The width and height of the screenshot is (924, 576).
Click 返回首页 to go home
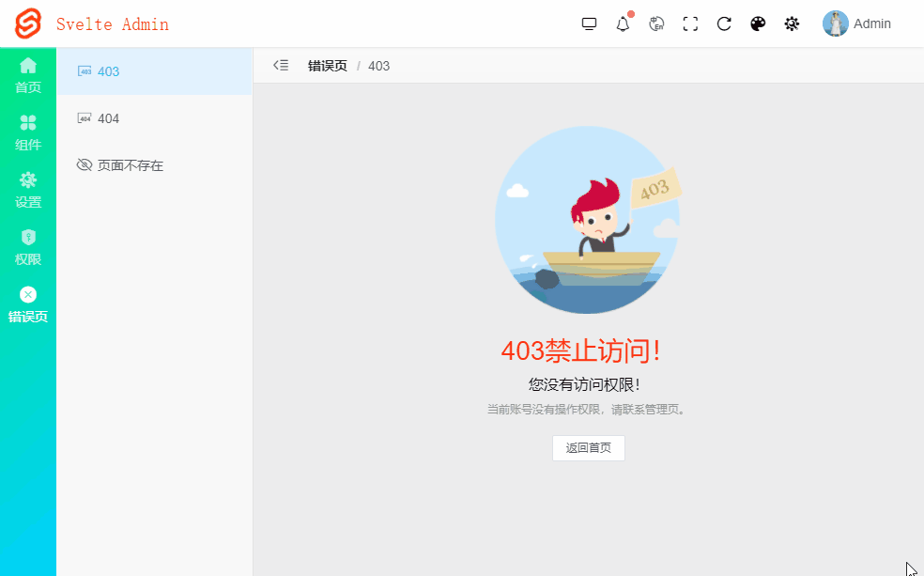coord(588,448)
